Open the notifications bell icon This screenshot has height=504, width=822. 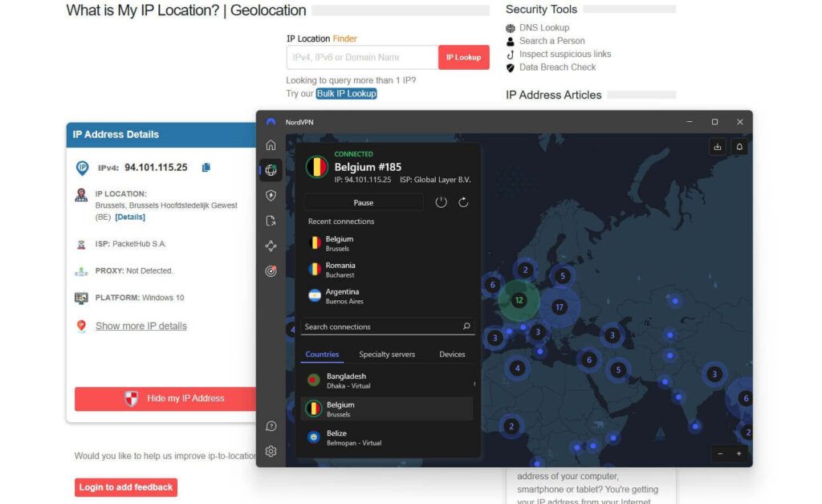[739, 147]
